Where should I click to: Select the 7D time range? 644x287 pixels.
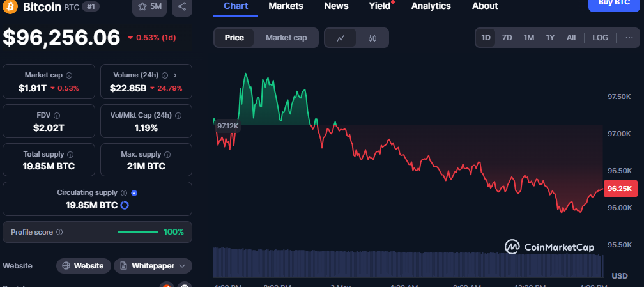507,38
